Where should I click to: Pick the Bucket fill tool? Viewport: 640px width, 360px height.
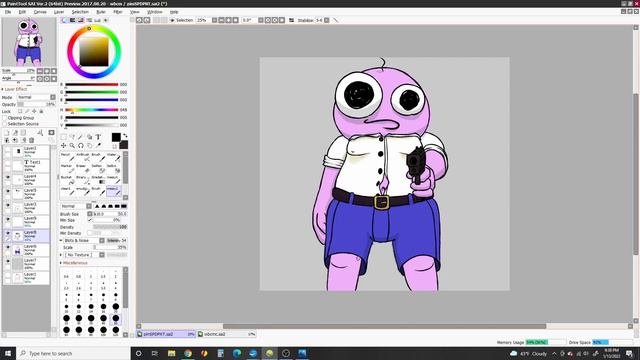(x=67, y=180)
